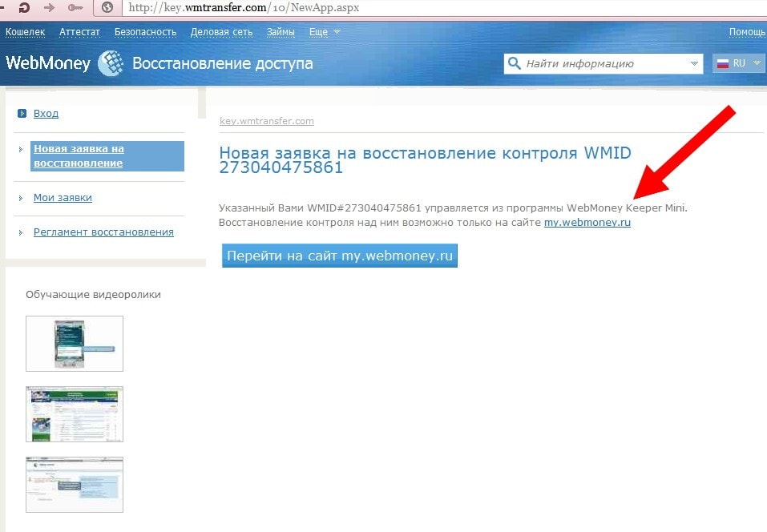Image resolution: width=767 pixels, height=532 pixels.
Task: Click the WebMoney globe logo icon
Action: point(111,63)
